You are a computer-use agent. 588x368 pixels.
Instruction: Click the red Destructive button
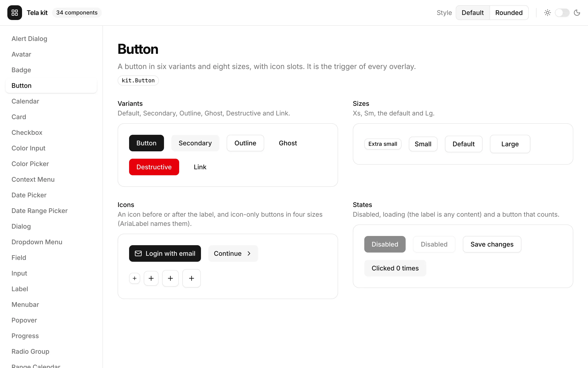coord(154,167)
